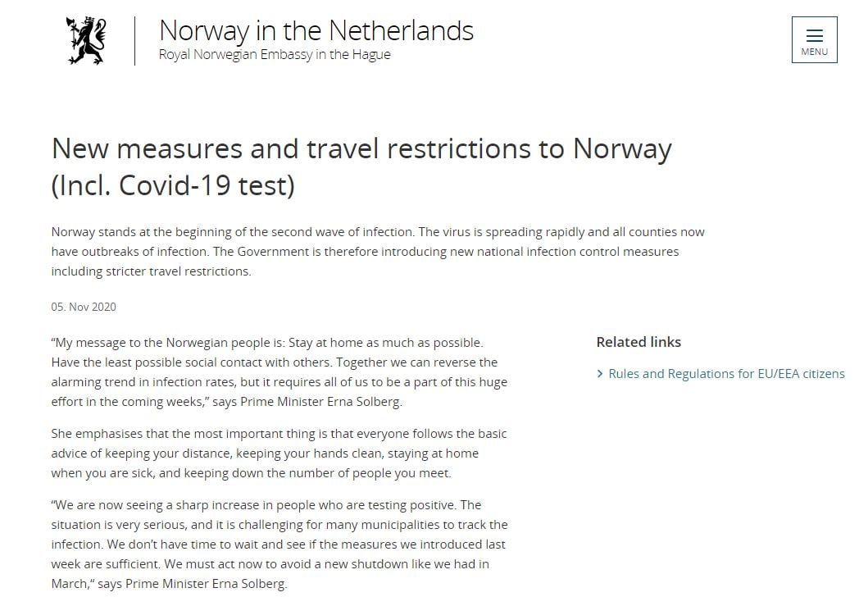868x597 pixels.
Task: Click the intro paragraph about second wave of infection
Action: tap(378, 252)
